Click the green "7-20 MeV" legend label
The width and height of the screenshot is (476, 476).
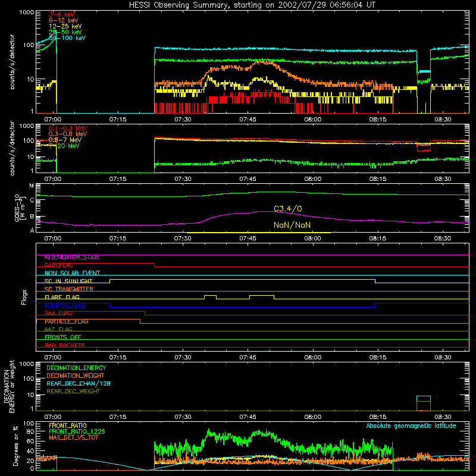coord(64,146)
